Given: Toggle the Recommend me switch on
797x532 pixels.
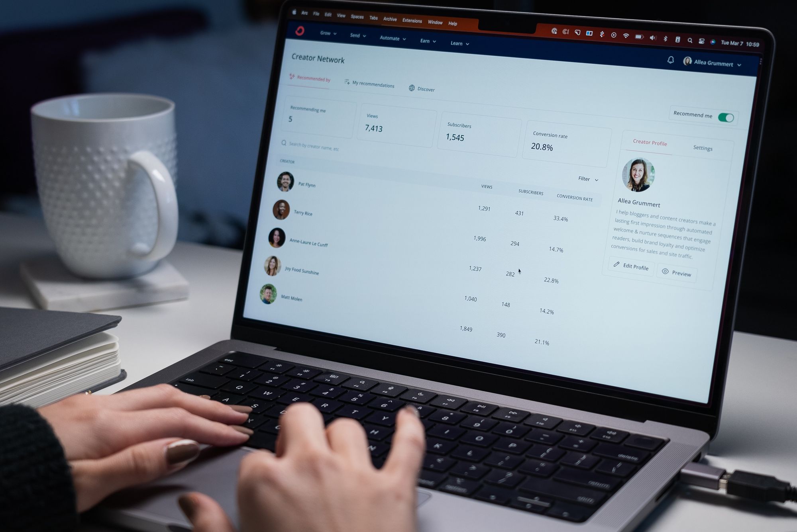Looking at the screenshot, I should pyautogui.click(x=728, y=116).
